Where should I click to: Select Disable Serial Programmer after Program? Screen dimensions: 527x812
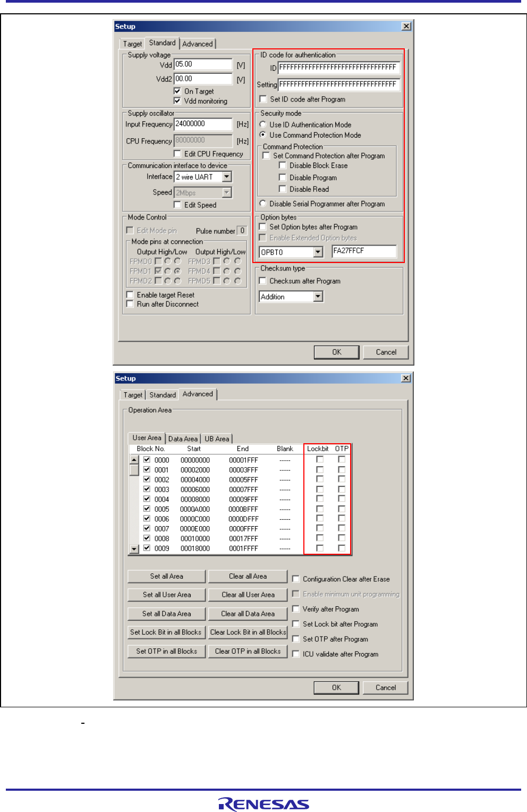click(263, 204)
